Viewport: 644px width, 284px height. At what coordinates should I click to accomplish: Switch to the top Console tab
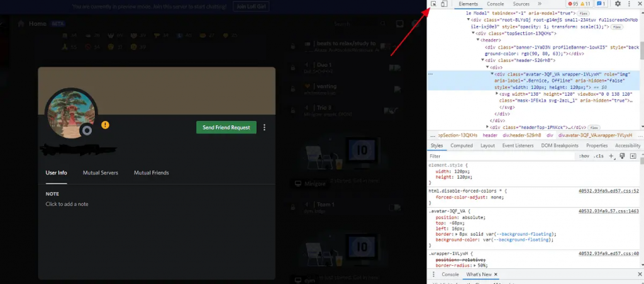[496, 4]
